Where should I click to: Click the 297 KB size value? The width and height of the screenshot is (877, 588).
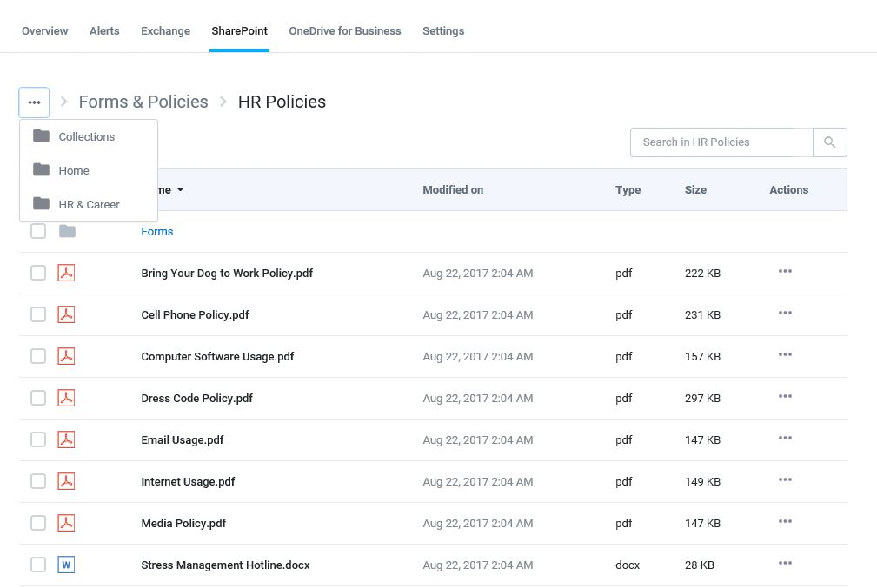[702, 399]
